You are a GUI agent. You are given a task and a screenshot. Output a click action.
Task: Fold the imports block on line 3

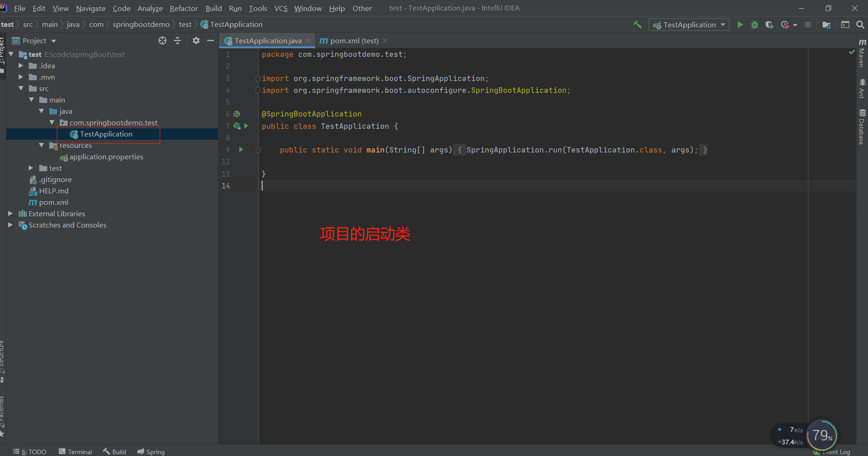pos(258,78)
